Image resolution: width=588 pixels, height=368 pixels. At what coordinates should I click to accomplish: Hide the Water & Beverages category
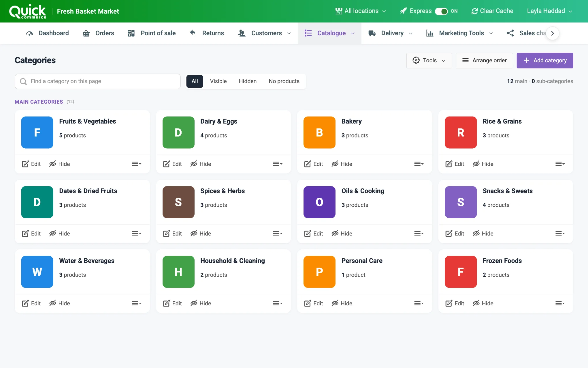(x=59, y=303)
